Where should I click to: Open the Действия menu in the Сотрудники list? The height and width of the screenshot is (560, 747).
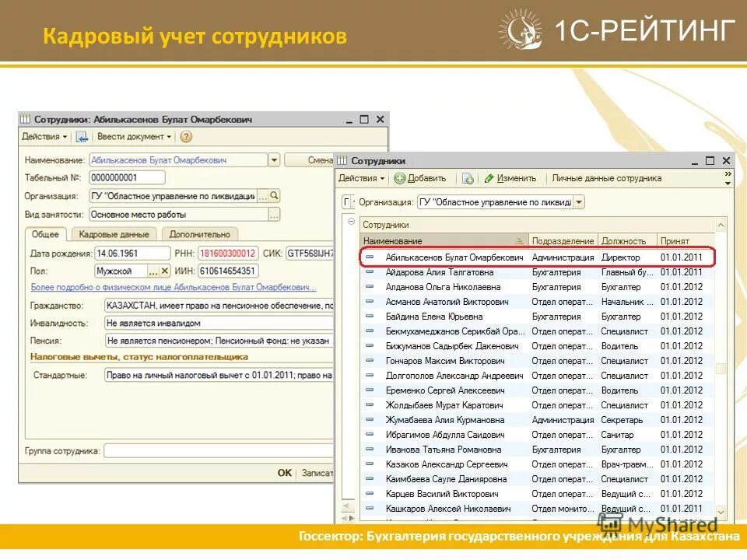point(361,179)
